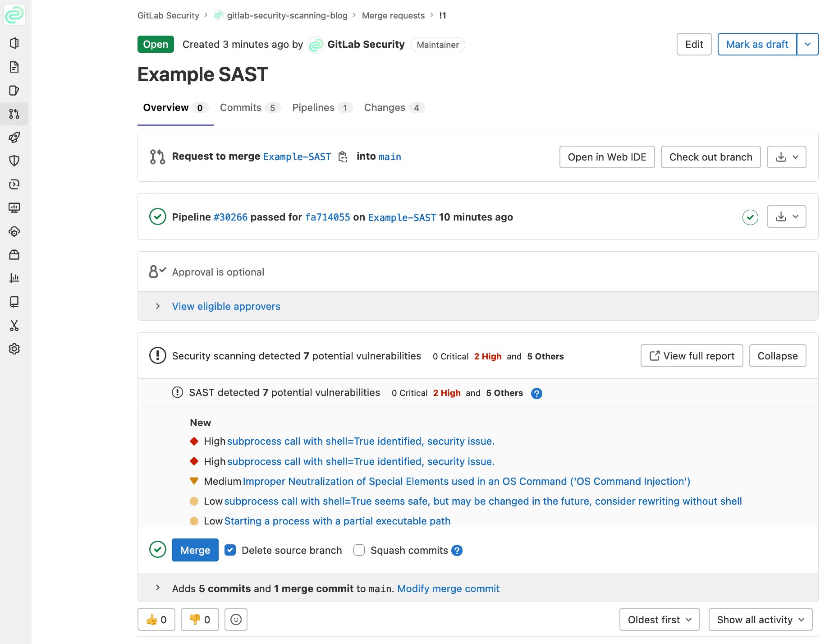Click the blue Merge button

195,550
